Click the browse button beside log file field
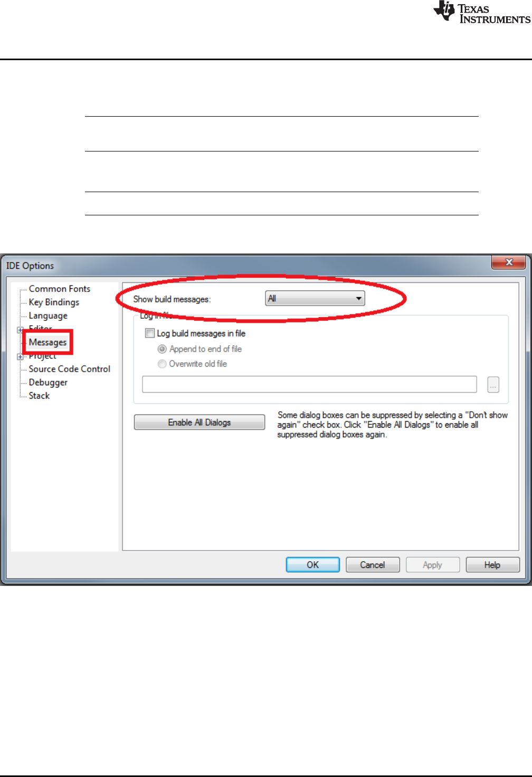Image resolution: width=532 pixels, height=777 pixels. pyautogui.click(x=493, y=385)
